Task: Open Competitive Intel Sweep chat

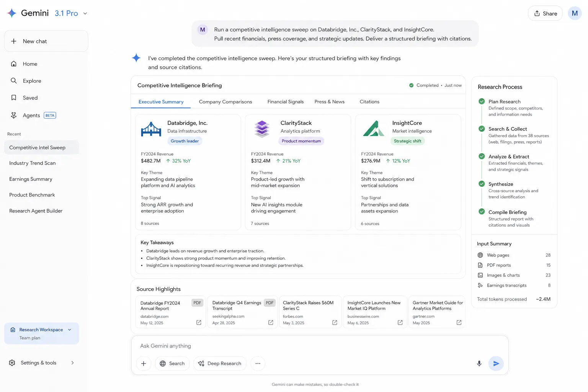Action: pyautogui.click(x=41, y=147)
